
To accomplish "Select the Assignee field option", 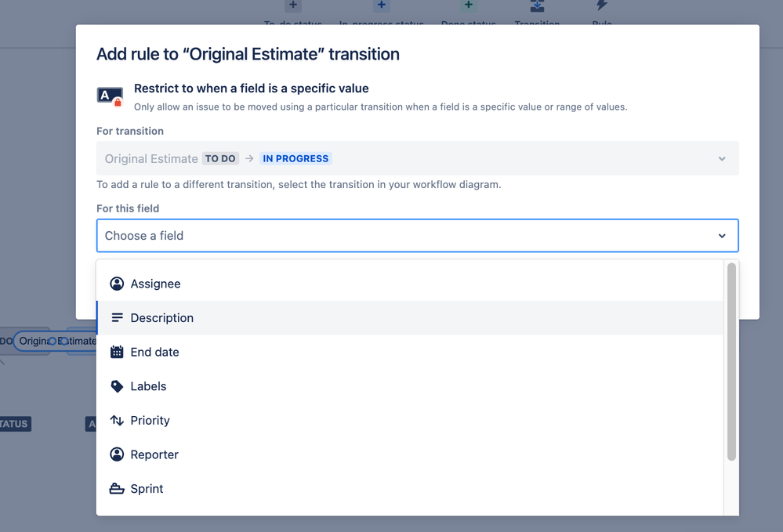I will tap(409, 284).
